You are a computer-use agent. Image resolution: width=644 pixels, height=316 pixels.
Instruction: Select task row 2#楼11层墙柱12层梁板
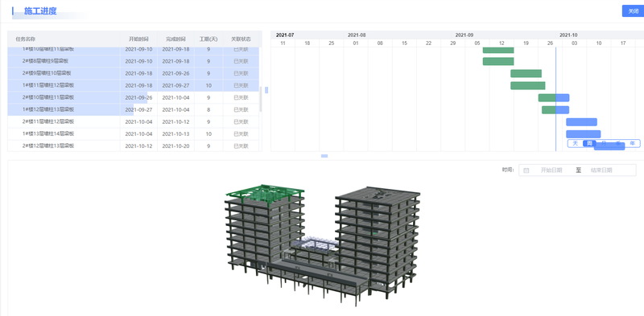click(x=134, y=122)
